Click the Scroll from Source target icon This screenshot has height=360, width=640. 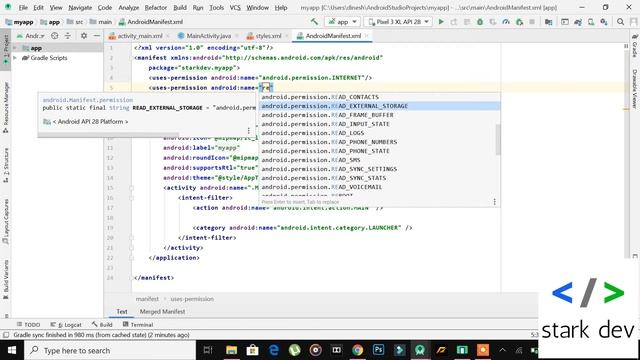(x=55, y=36)
